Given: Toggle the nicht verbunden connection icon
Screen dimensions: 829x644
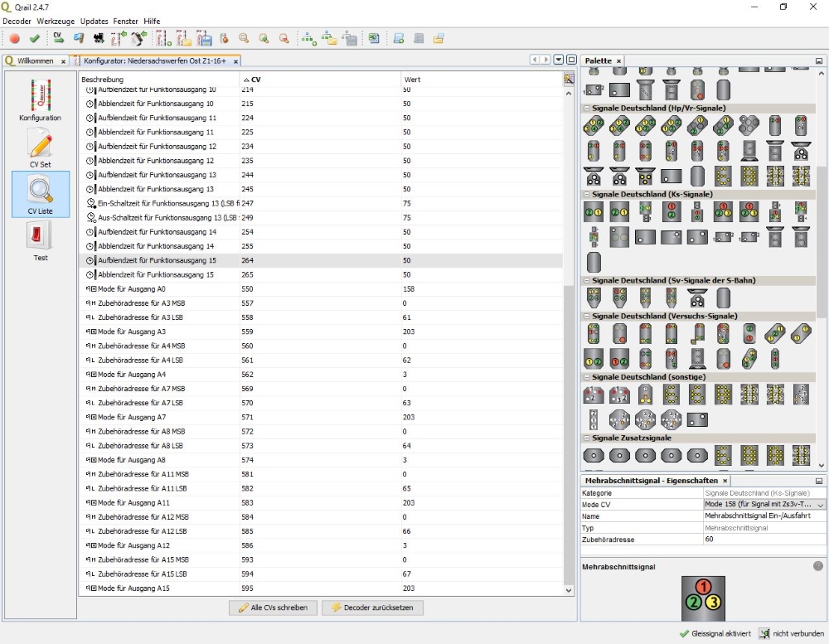Looking at the screenshot, I should [x=765, y=633].
